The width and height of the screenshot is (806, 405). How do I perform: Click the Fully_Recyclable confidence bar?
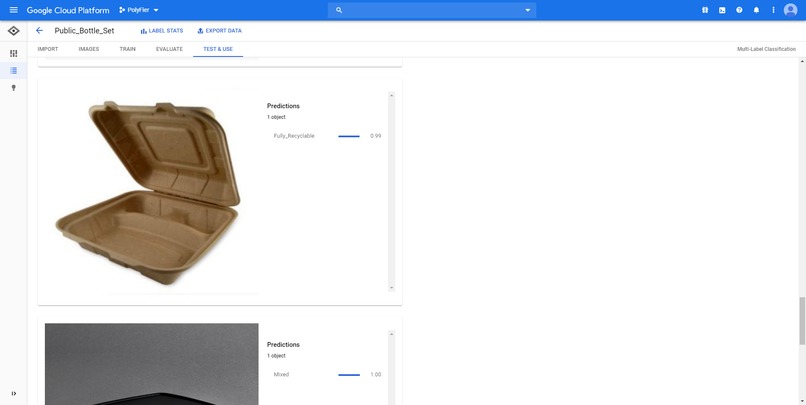[x=349, y=136]
